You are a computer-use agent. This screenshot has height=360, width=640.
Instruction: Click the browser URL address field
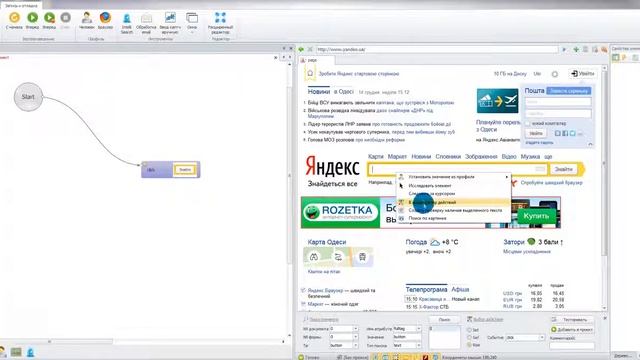(x=437, y=49)
